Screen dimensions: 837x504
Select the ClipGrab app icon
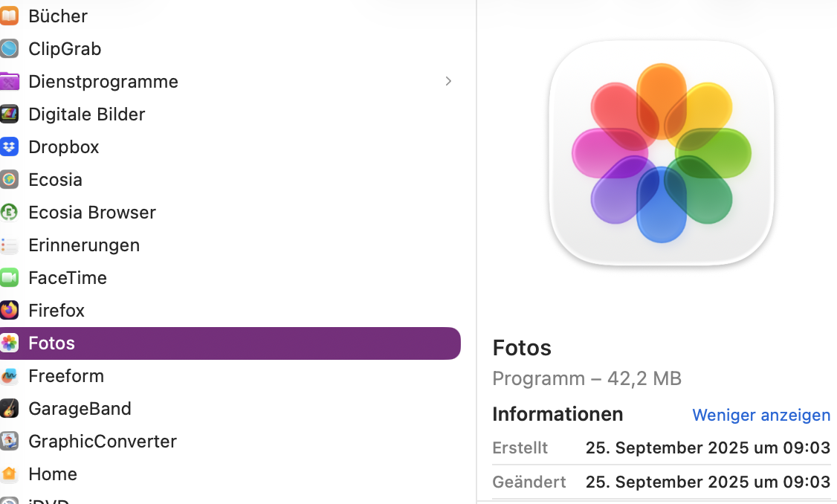(x=9, y=48)
